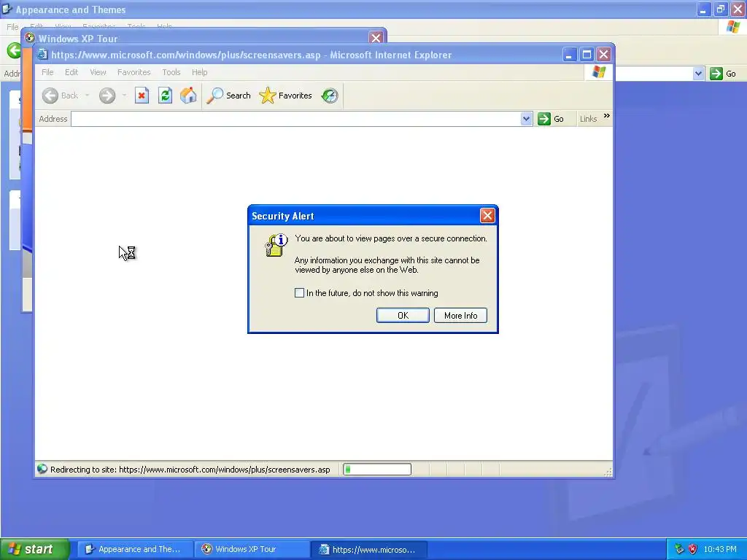Go to the Home page icon
The image size is (747, 560).
[188, 96]
